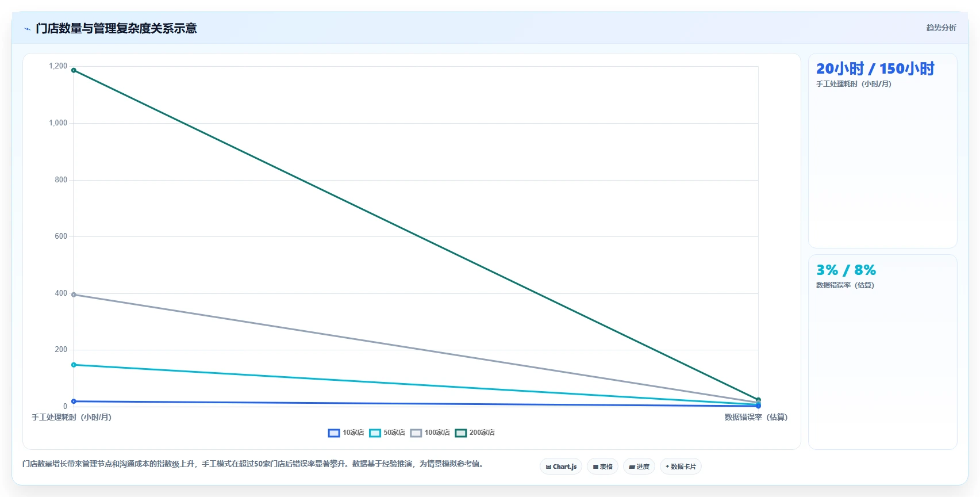Click the 3% / 8% error rate card

click(x=882, y=352)
